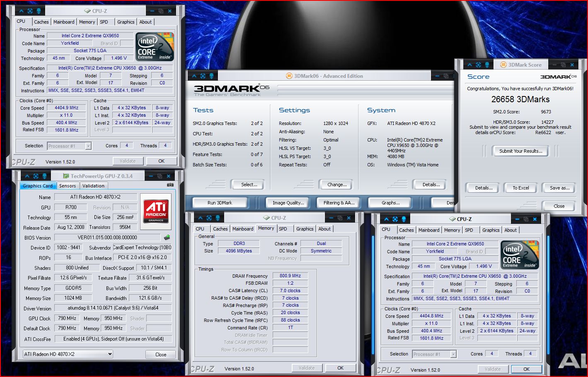Click the up-arrow icon in GPU-Z title bar
The width and height of the screenshot is (588, 377).
[x=27, y=176]
